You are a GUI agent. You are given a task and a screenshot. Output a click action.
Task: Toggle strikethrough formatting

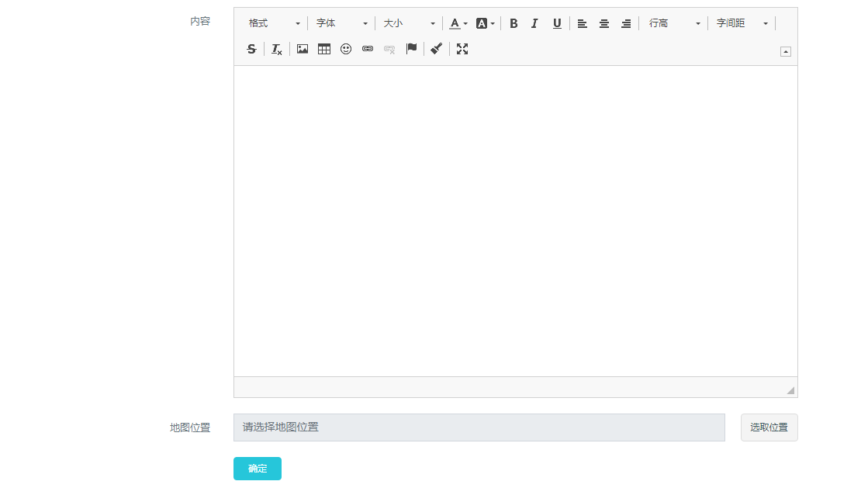pos(251,49)
